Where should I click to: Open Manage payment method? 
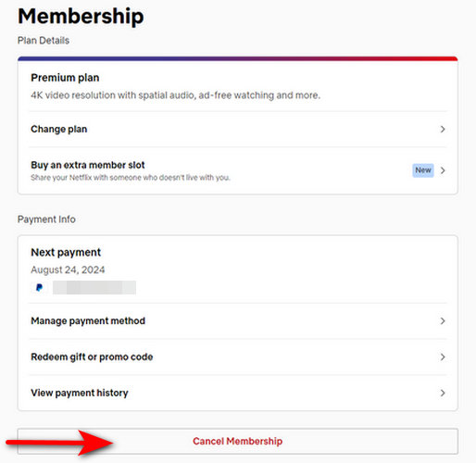[238, 321]
